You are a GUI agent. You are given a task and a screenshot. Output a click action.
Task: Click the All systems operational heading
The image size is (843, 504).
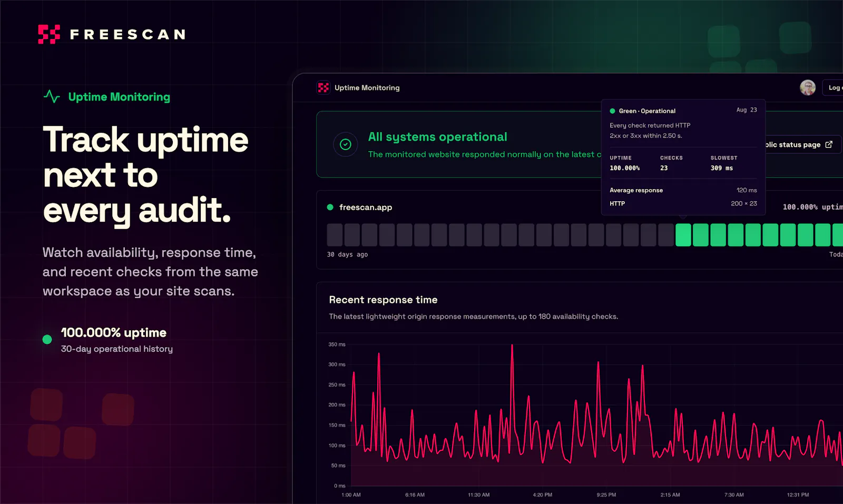pos(438,137)
